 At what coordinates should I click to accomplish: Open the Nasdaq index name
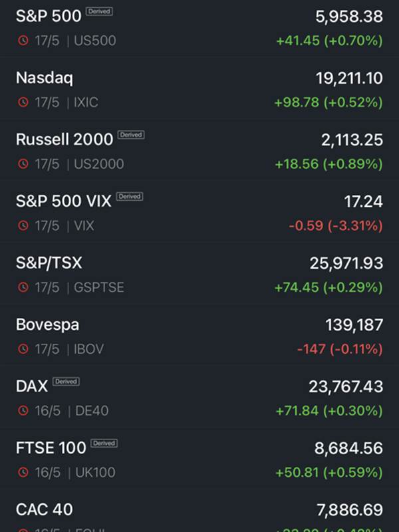tap(45, 78)
